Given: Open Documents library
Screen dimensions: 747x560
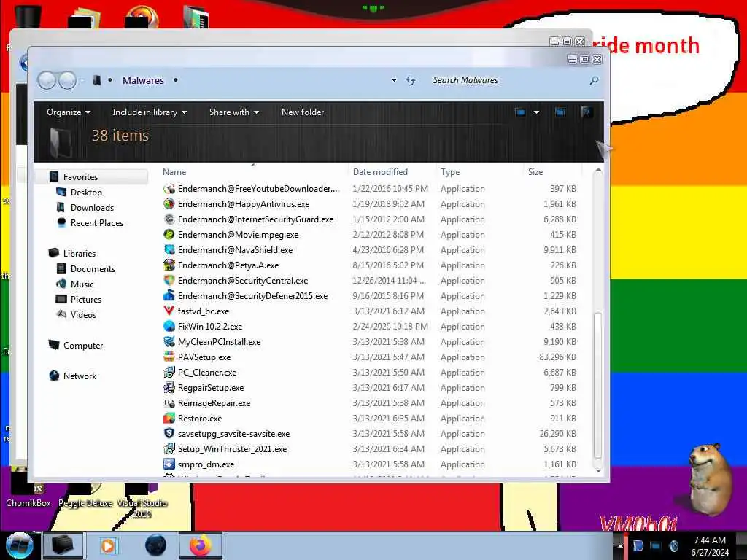Looking at the screenshot, I should [x=93, y=268].
